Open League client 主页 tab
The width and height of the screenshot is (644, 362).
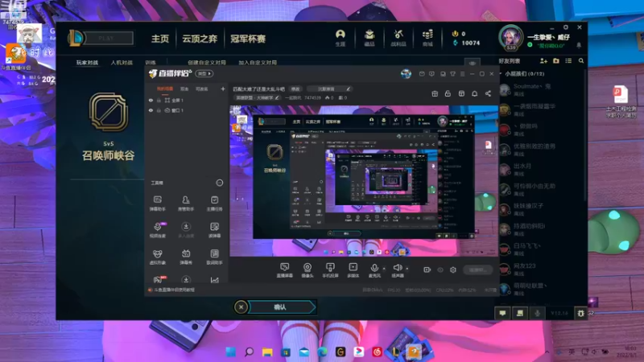point(159,39)
